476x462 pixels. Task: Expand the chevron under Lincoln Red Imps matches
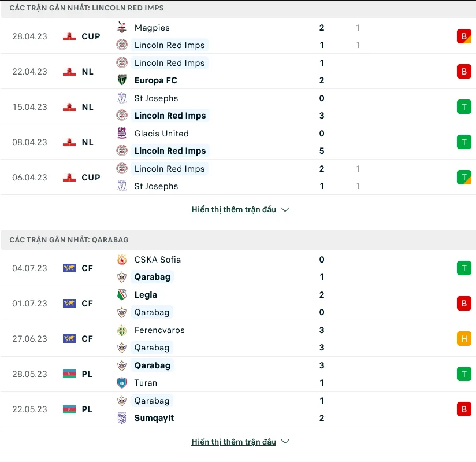coord(285,210)
